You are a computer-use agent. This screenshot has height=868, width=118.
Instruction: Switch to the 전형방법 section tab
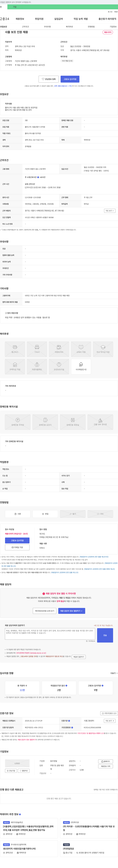(x=91, y=27)
